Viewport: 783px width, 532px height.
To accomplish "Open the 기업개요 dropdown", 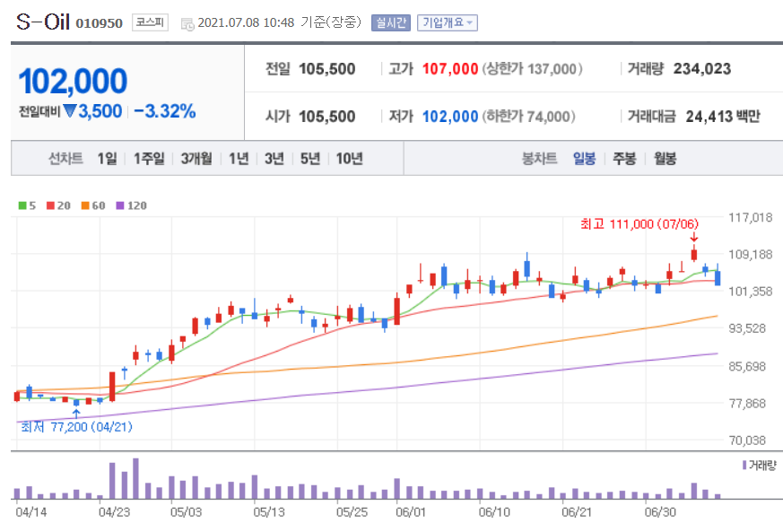I will [448, 22].
